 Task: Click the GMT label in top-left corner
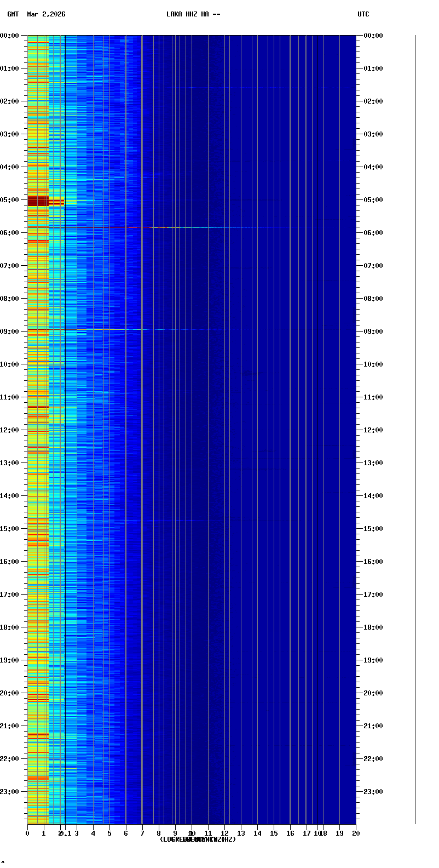click(x=13, y=14)
